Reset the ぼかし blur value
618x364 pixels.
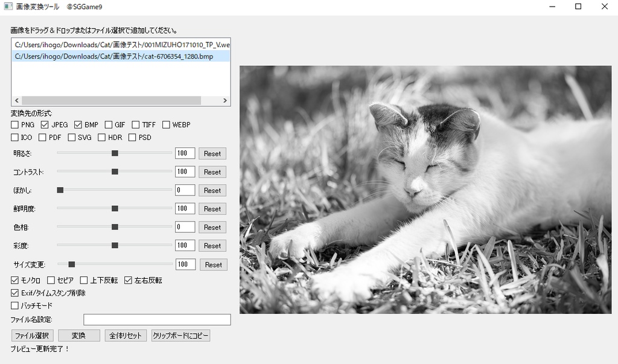coord(212,191)
